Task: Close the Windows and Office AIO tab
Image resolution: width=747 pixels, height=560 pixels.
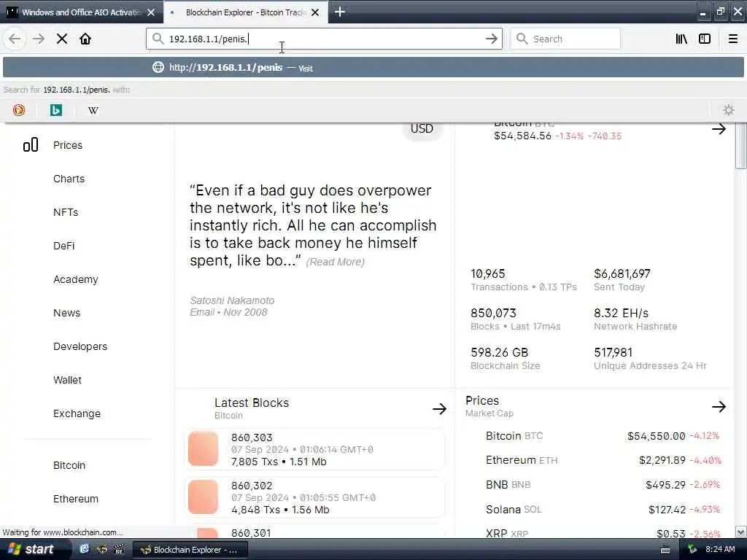Action: pyautogui.click(x=151, y=12)
